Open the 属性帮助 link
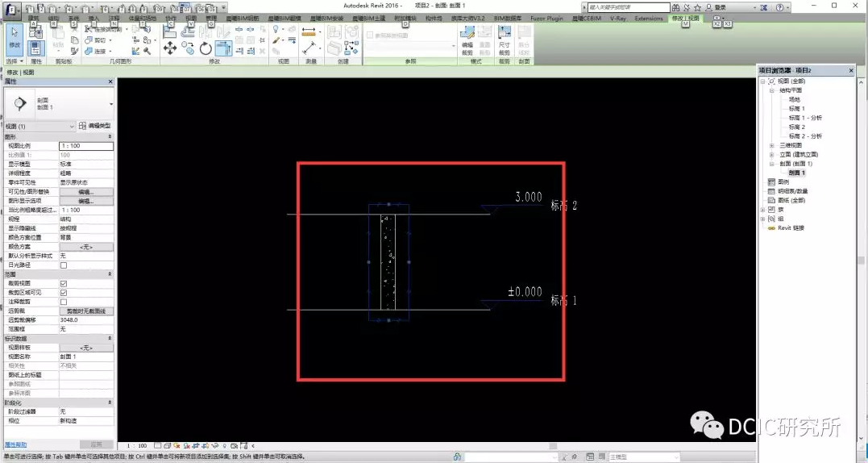This screenshot has width=868, height=463. [16, 444]
